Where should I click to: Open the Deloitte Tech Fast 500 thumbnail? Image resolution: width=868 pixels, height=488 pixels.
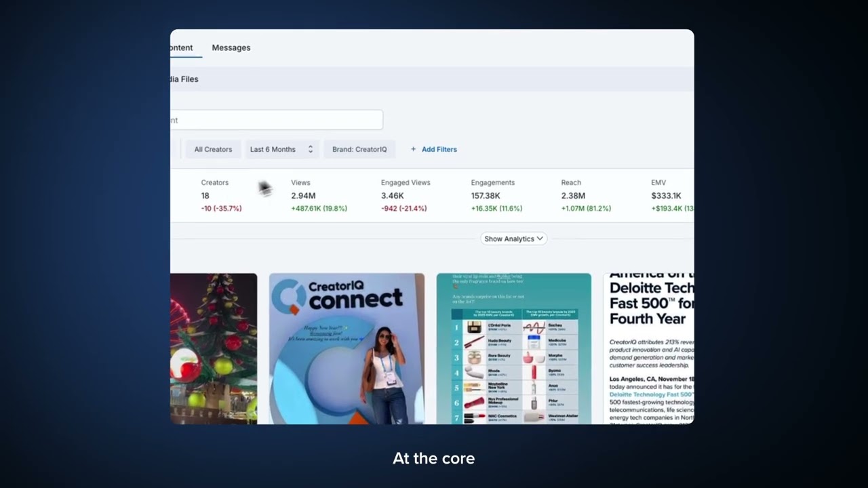point(649,349)
